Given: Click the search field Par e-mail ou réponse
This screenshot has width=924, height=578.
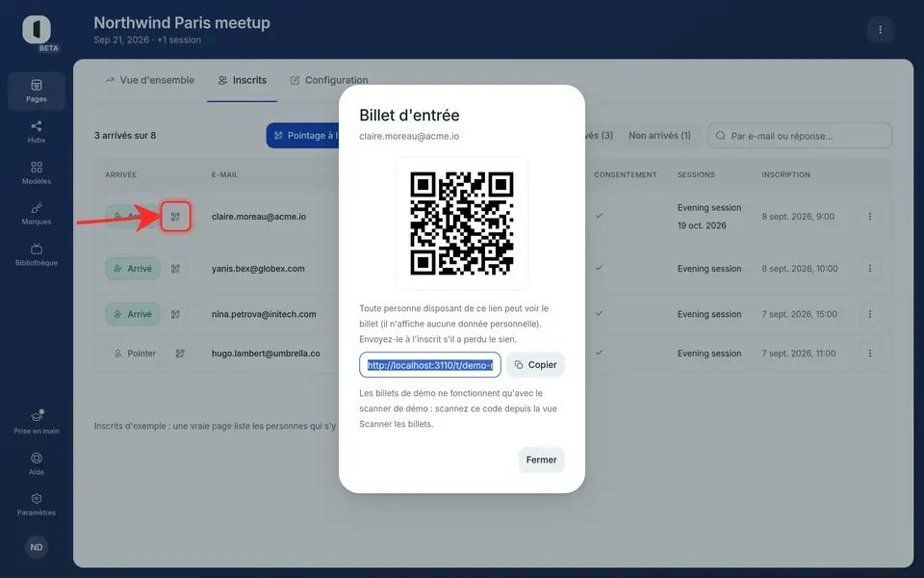Looking at the screenshot, I should click(800, 136).
